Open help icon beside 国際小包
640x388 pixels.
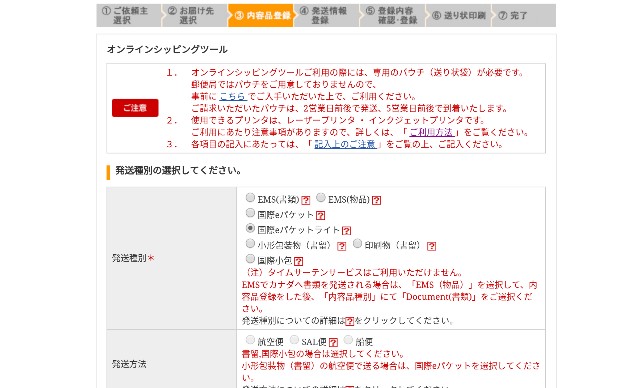click(298, 261)
